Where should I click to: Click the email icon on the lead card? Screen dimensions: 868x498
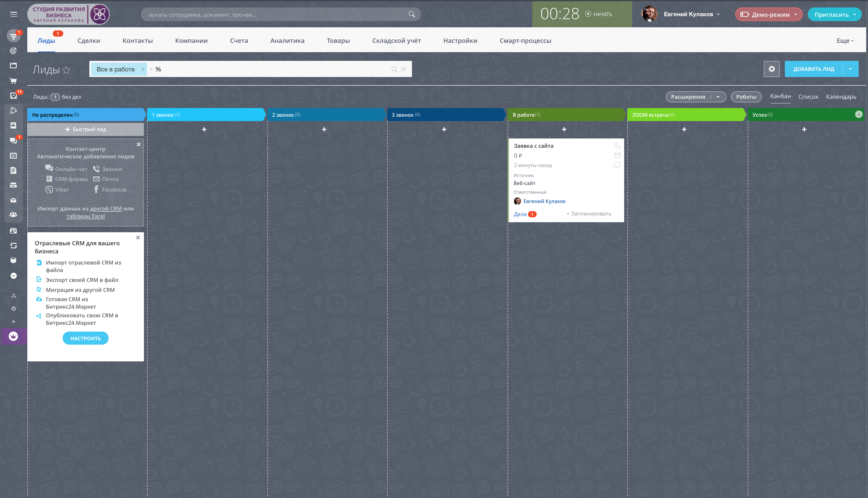coord(617,155)
